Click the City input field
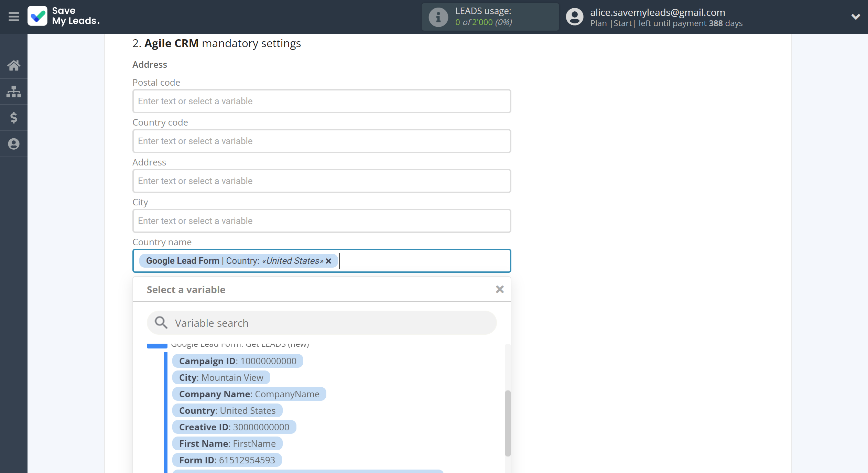This screenshot has height=473, width=868. point(322,221)
